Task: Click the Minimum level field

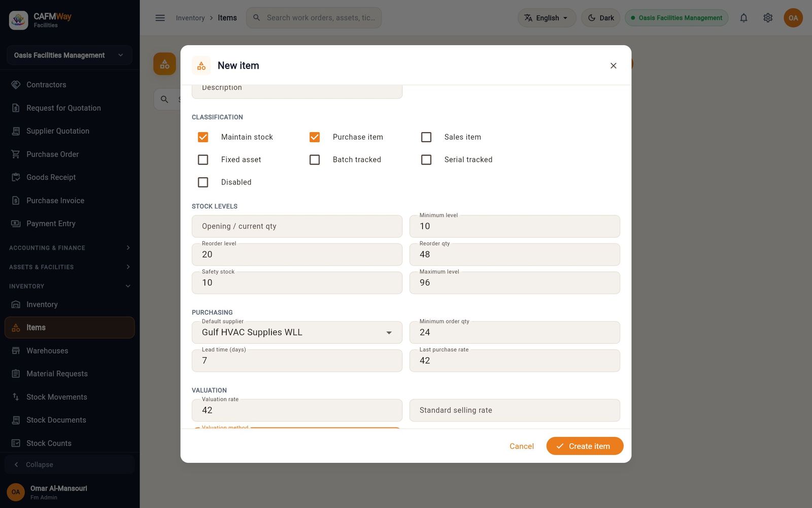Action: point(515,226)
